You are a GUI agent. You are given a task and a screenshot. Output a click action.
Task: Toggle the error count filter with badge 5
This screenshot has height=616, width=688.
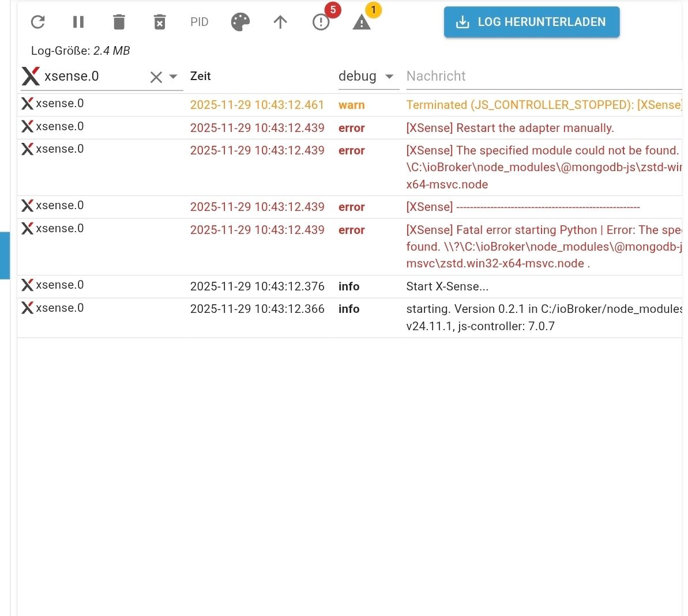321,21
